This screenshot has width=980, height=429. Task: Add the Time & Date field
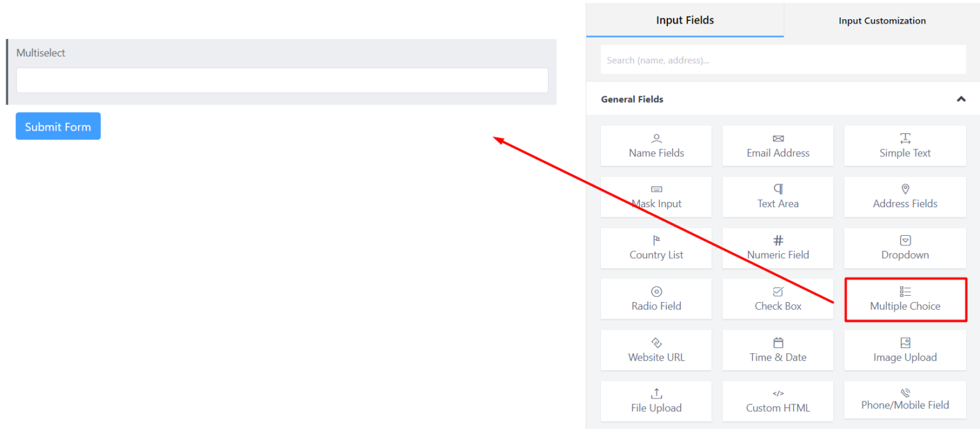pos(778,350)
